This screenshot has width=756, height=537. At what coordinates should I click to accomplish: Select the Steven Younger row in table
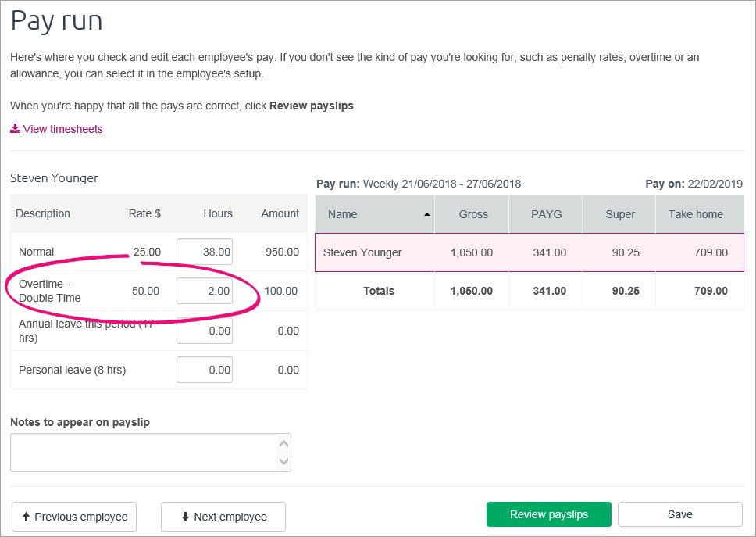click(529, 252)
